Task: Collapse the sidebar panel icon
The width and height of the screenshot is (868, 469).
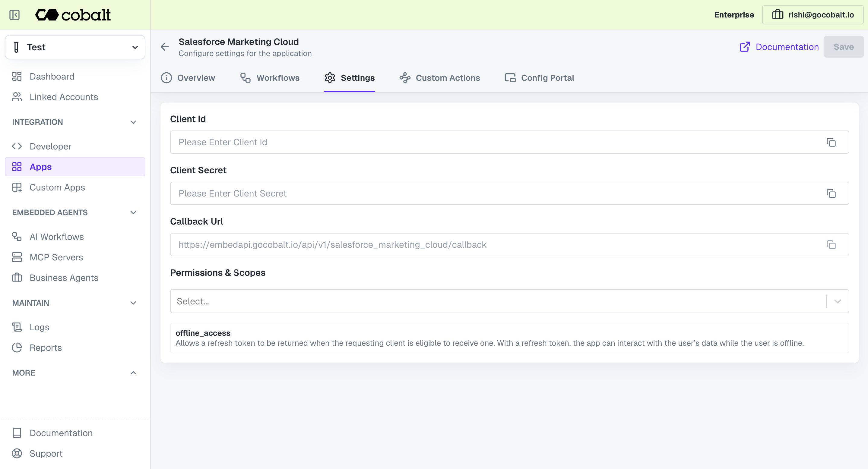Action: point(14,15)
